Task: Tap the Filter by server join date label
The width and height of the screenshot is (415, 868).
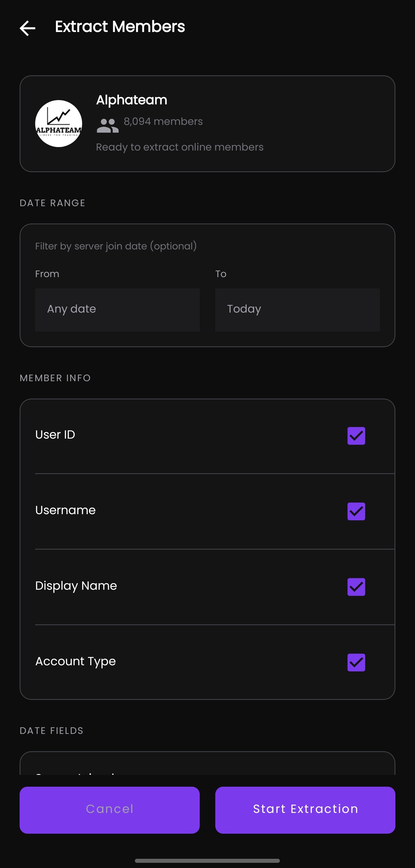Action: click(116, 246)
